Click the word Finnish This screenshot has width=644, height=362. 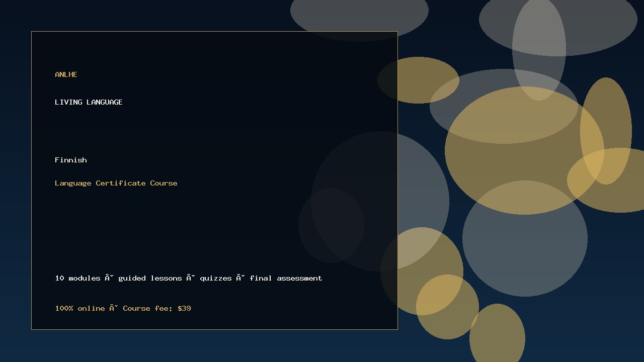pyautogui.click(x=71, y=160)
